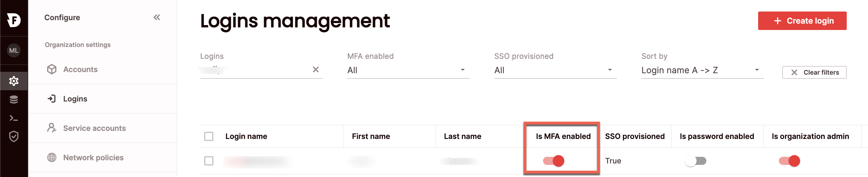Click the Firebolt logo icon

(14, 20)
